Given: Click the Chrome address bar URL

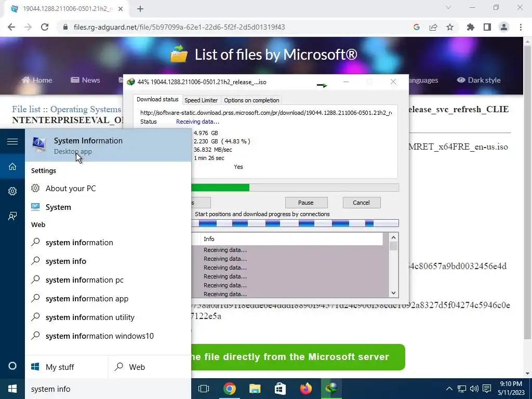Looking at the screenshot, I should tap(179, 27).
